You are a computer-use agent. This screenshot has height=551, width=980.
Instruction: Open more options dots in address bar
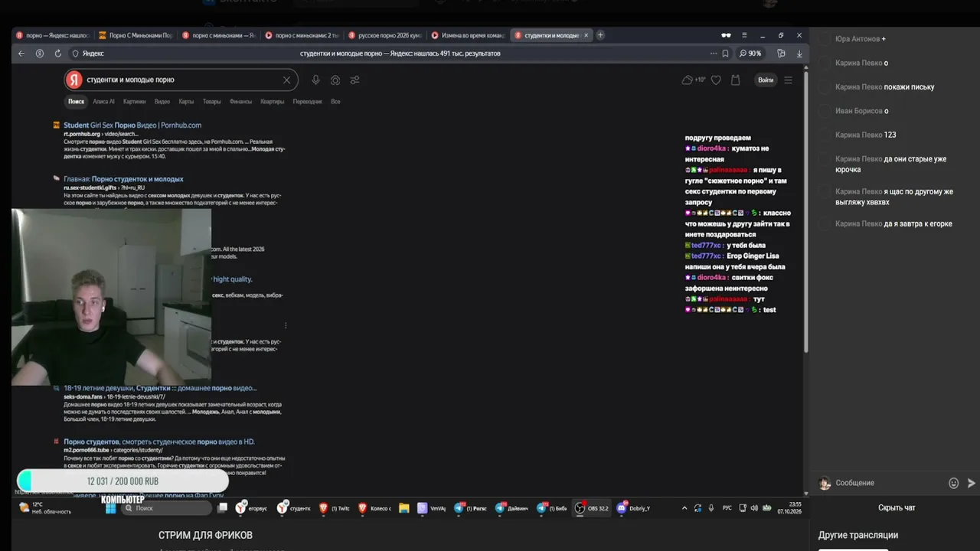coord(714,54)
